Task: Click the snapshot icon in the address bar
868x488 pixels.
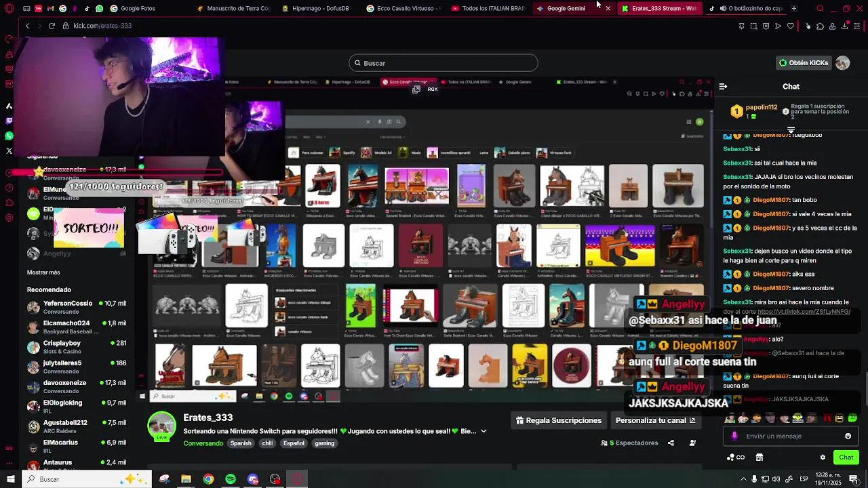Action: pyautogui.click(x=753, y=26)
